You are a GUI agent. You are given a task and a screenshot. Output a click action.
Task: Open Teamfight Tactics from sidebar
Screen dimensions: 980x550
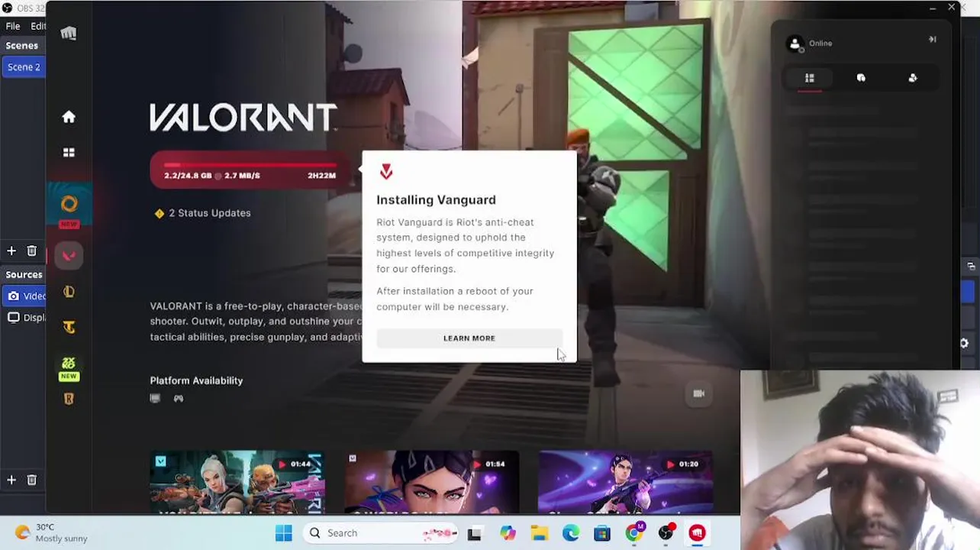pos(69,328)
